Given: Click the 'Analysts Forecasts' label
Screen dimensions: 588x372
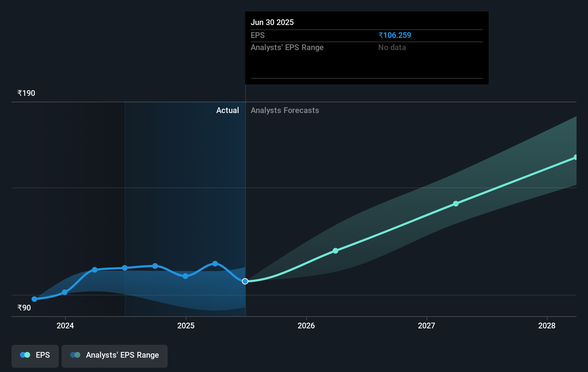Looking at the screenshot, I should click(285, 111).
